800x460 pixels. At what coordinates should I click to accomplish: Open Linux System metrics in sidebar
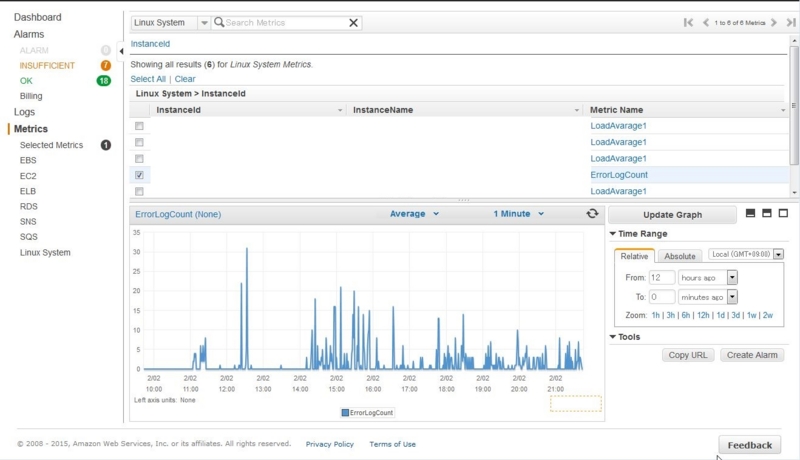[45, 252]
